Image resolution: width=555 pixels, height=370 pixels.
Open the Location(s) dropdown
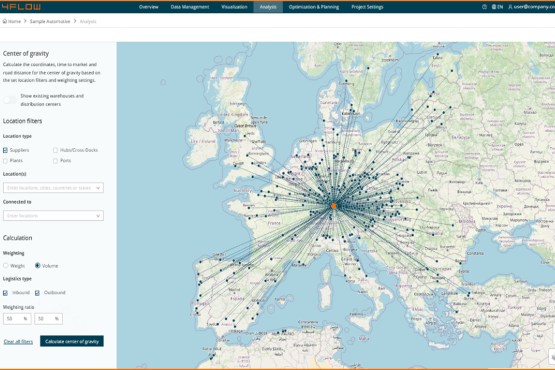(x=53, y=188)
